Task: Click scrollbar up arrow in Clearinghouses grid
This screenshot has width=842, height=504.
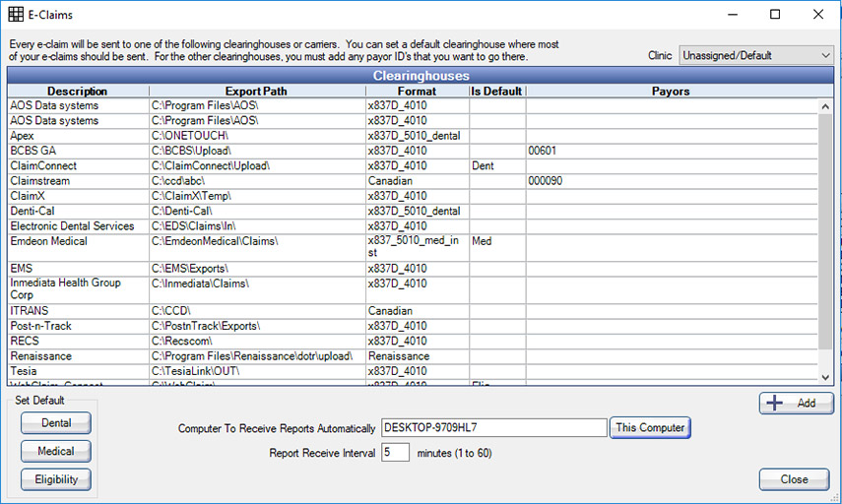Action: tap(825, 106)
